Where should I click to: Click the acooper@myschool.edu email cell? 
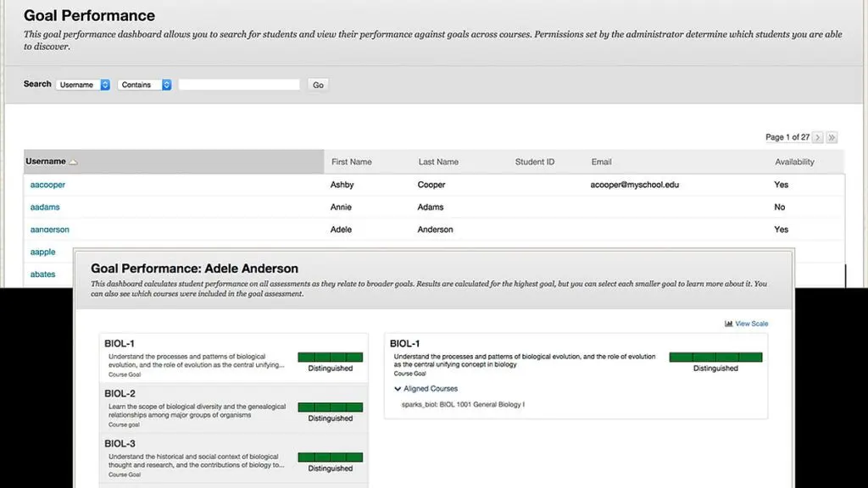click(x=634, y=185)
